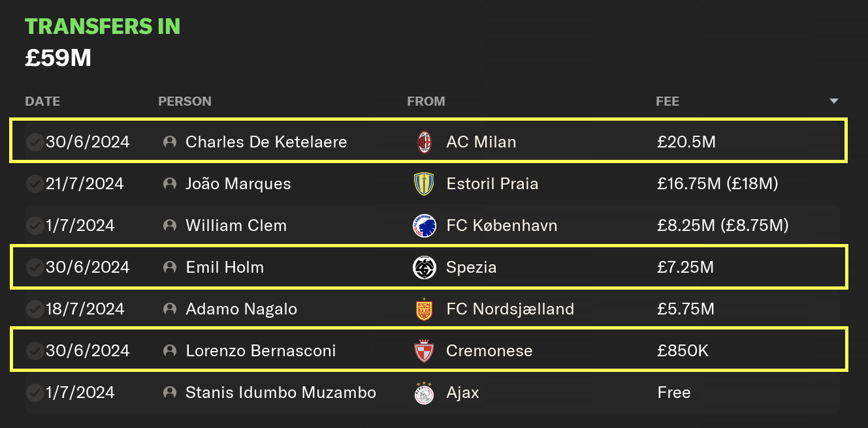Open Stanis Idumbo Muzambo's profile

(281, 393)
